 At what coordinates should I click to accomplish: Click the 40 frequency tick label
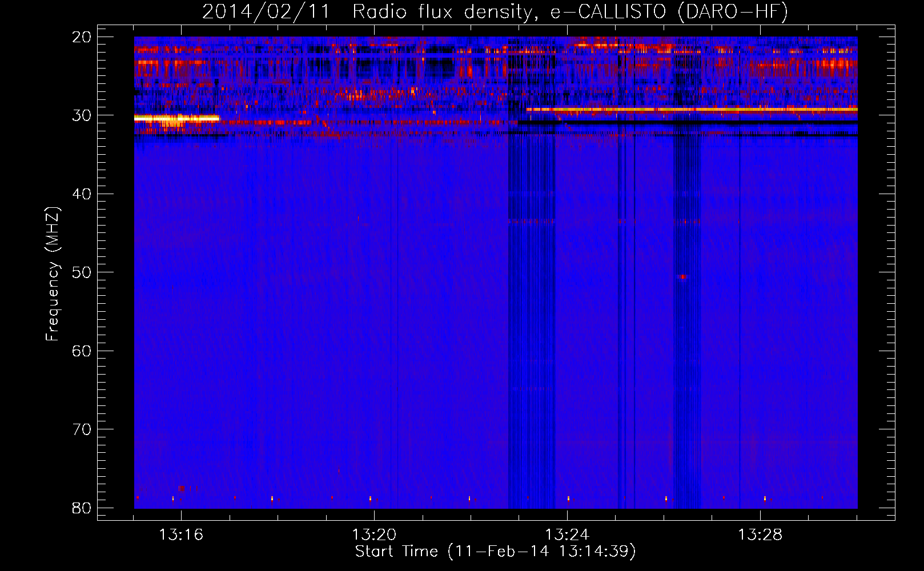pyautogui.click(x=82, y=194)
